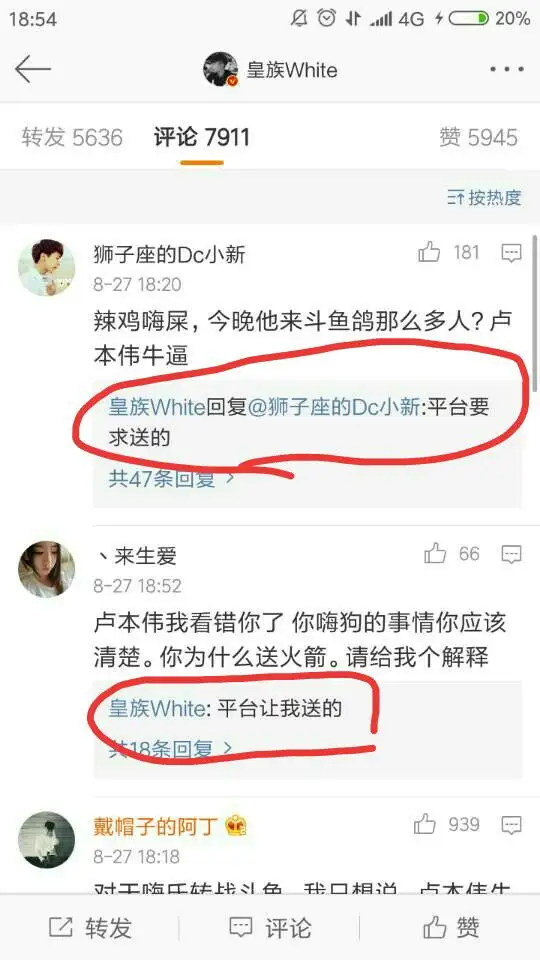Expand 共18条回复 replies
Image resolution: width=540 pixels, height=960 pixels.
tap(171, 749)
